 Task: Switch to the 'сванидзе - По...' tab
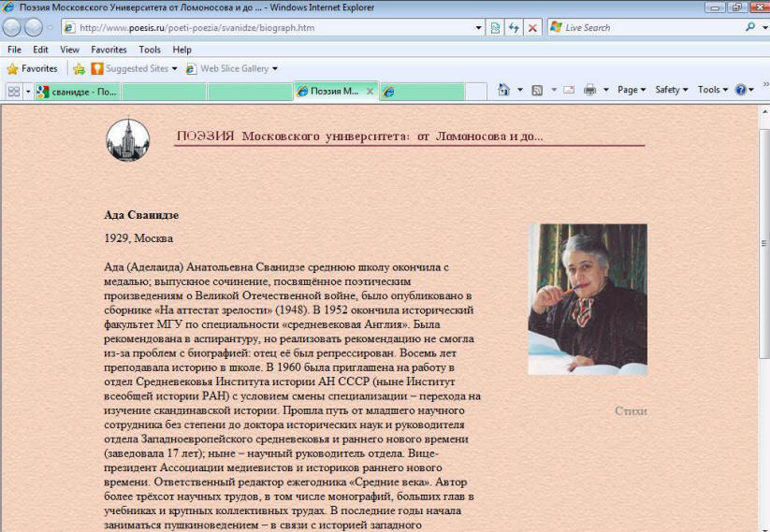(x=78, y=92)
